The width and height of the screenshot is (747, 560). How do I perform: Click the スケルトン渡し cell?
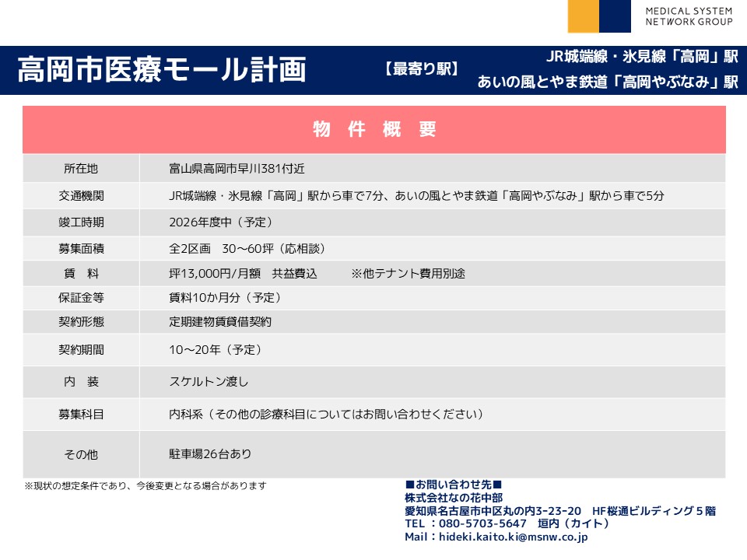433,382
